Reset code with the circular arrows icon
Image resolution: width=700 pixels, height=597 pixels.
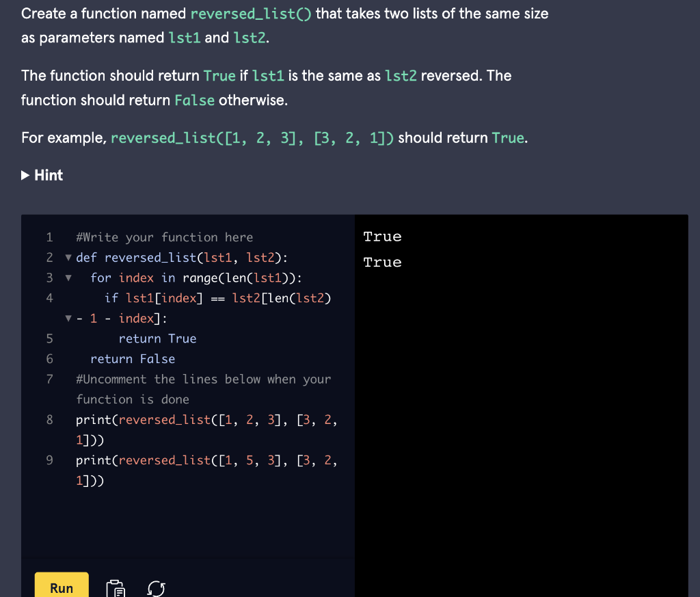(x=157, y=588)
